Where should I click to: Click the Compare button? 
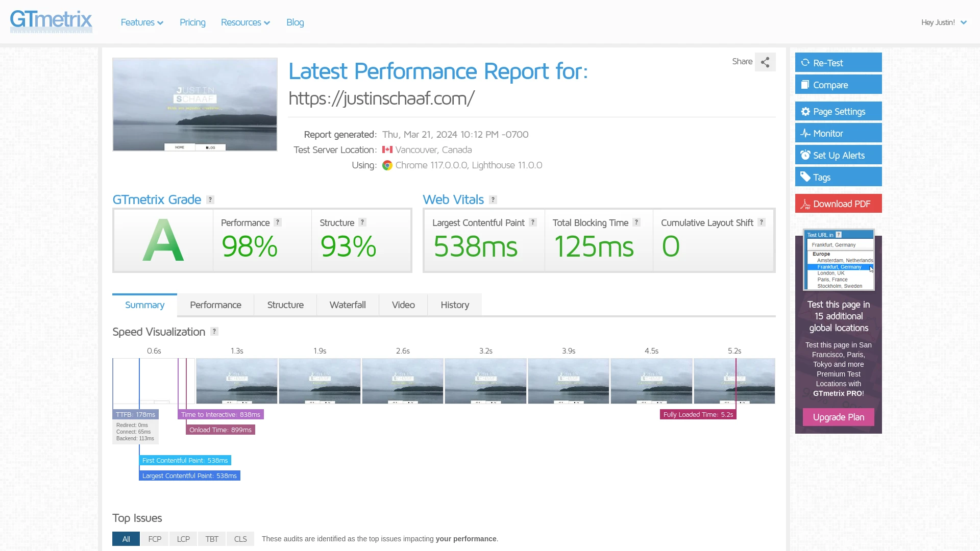(x=838, y=84)
